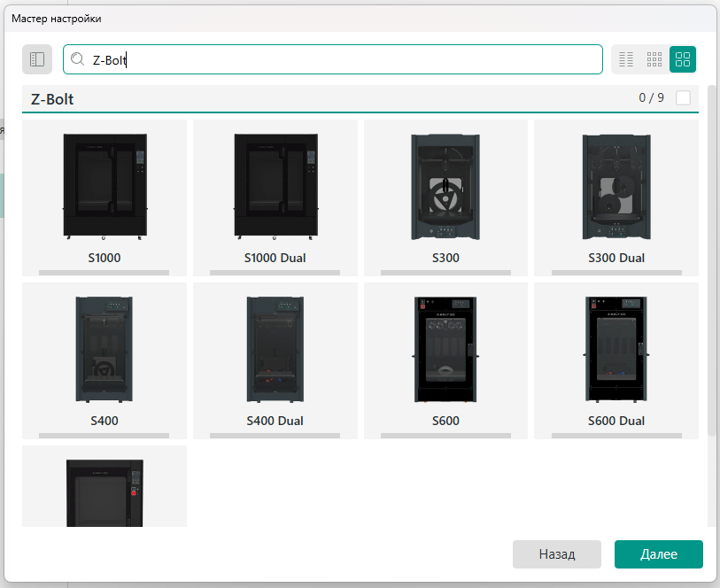Switch to large grid view

point(683,59)
